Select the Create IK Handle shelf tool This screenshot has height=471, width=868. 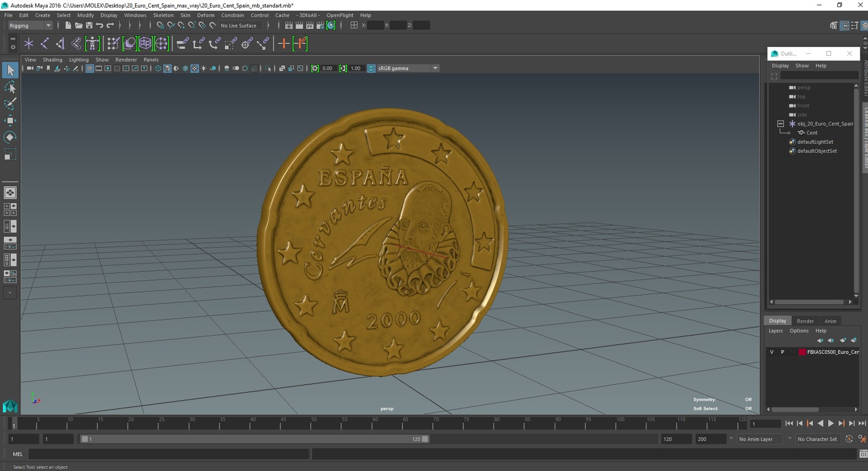click(x=61, y=44)
